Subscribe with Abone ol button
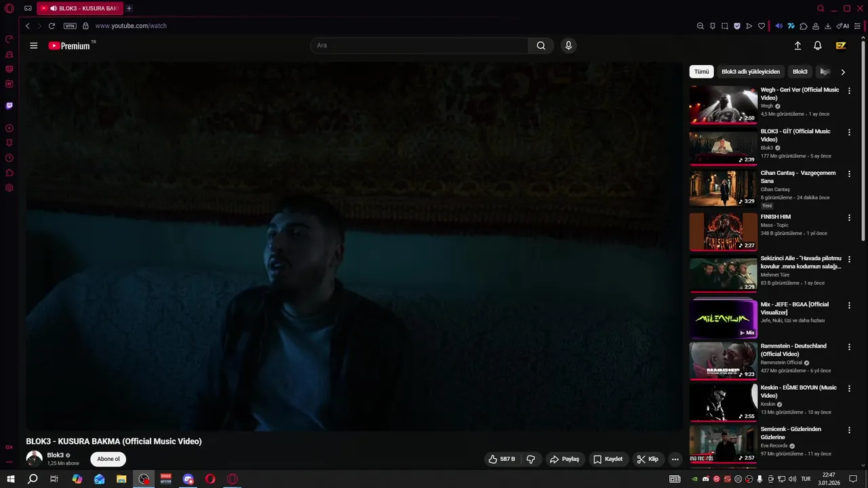Image resolution: width=868 pixels, height=488 pixels. [x=108, y=459]
